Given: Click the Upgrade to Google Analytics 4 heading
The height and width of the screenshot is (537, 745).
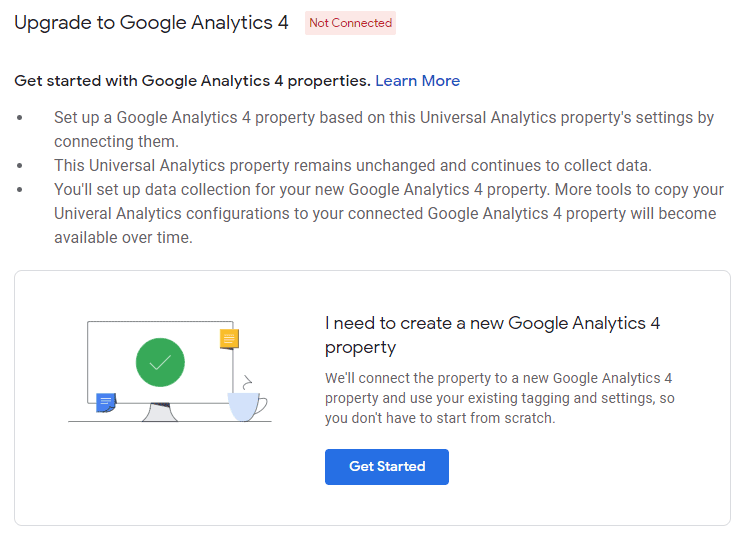Looking at the screenshot, I should [151, 23].
